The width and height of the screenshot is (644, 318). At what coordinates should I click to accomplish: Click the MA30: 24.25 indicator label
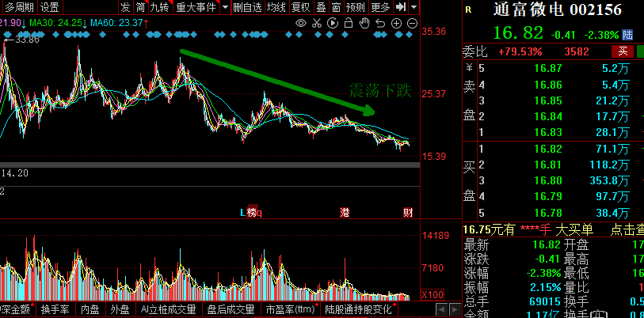[58, 23]
